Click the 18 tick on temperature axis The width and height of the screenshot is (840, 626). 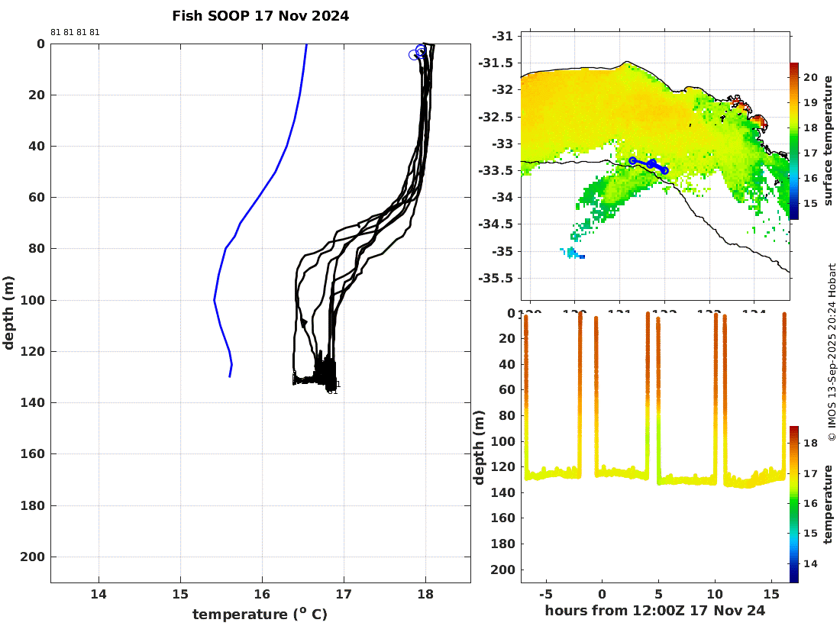coord(425,594)
